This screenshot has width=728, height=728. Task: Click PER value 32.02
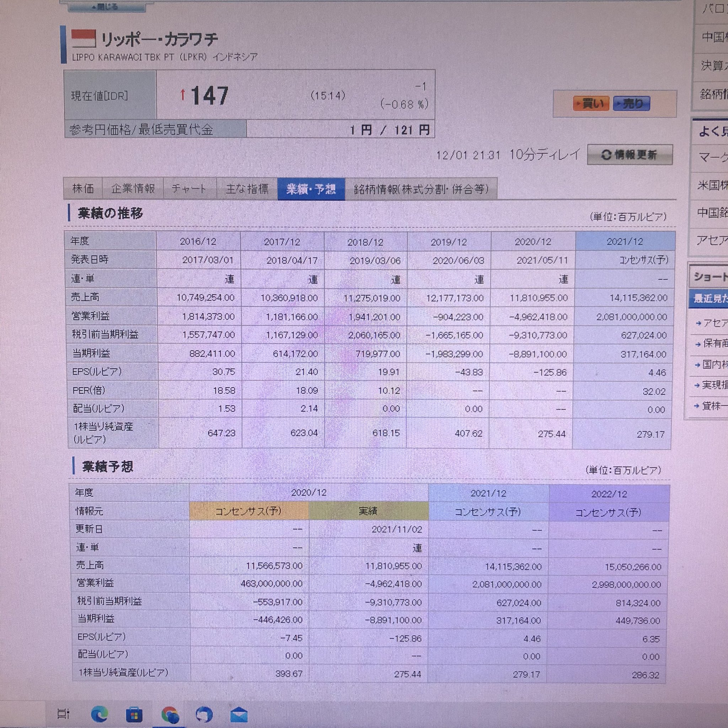pos(654,391)
